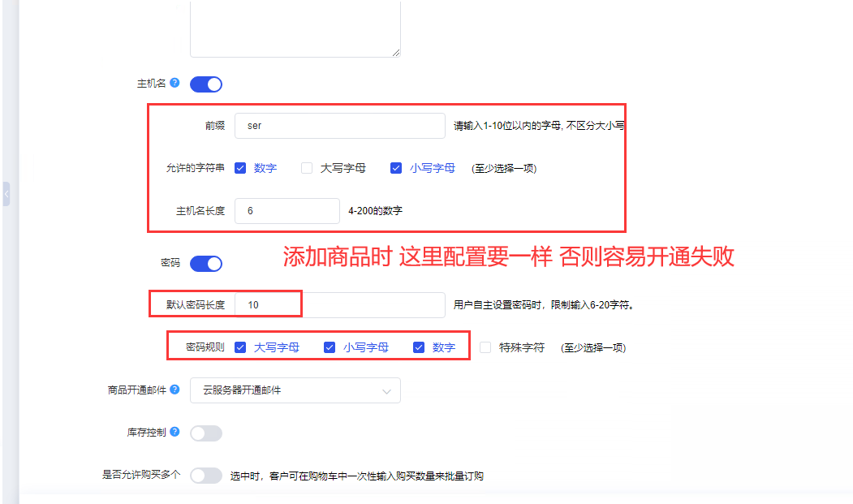
Task: Uncheck 大写字母 in 密码规则
Action: coord(240,347)
